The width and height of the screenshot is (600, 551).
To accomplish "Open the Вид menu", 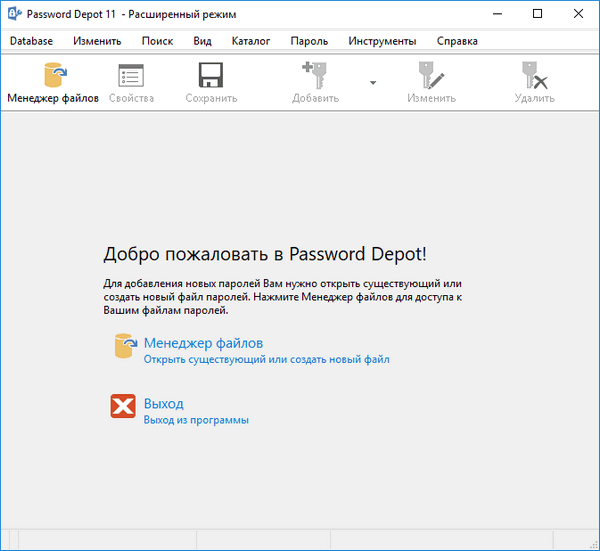I will pos(202,41).
